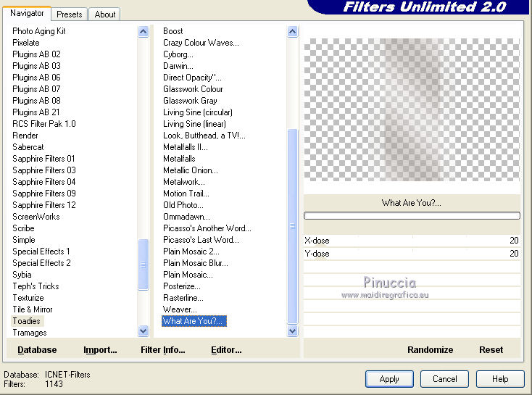This screenshot has width=532, height=395.
Task: Click down arrow of the effects list scrollbar
Action: [293, 330]
